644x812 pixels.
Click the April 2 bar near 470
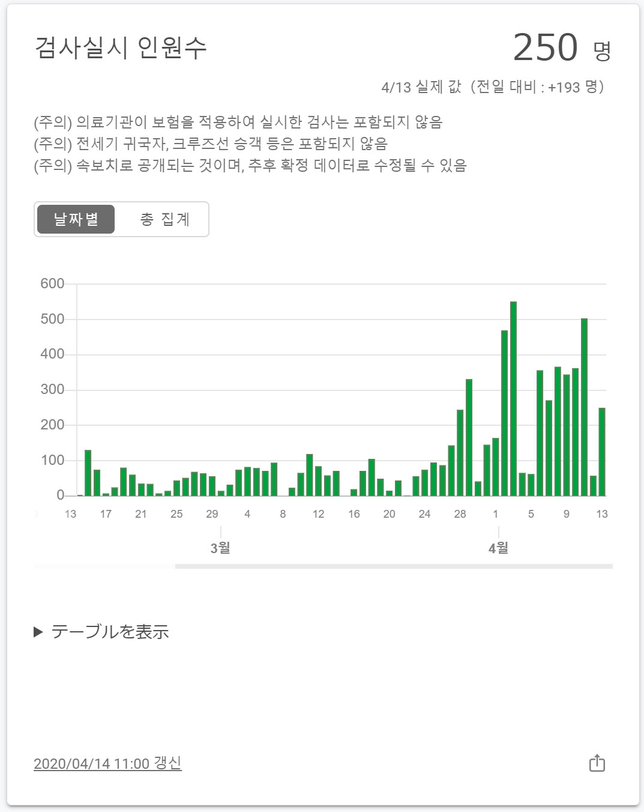click(x=504, y=413)
